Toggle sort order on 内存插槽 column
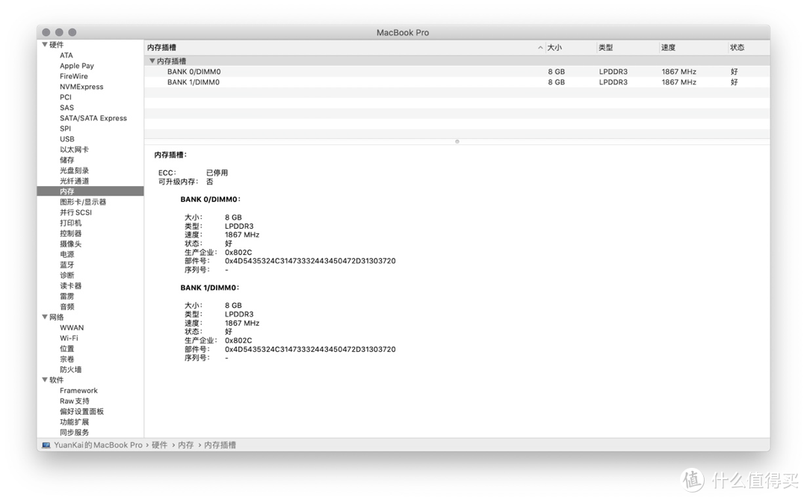 point(540,47)
